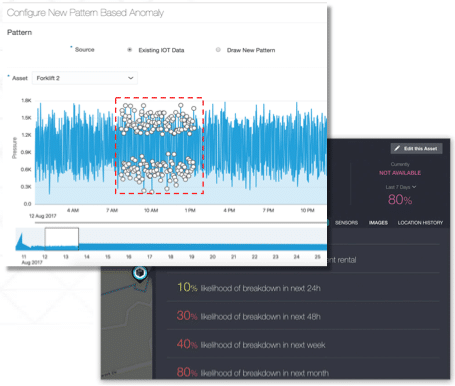Screen dimensions: 455x386
Task: Select the Existing IOT Data radio button
Action: [x=130, y=50]
